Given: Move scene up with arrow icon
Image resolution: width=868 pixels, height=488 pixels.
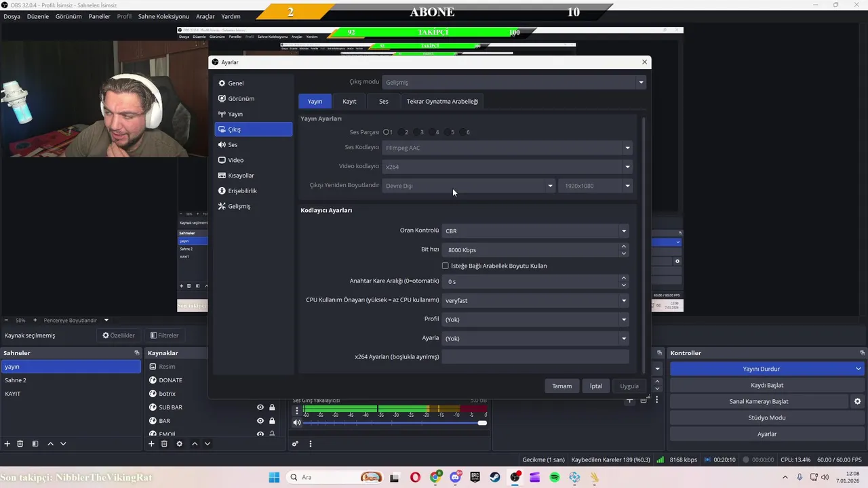Looking at the screenshot, I should [50, 444].
